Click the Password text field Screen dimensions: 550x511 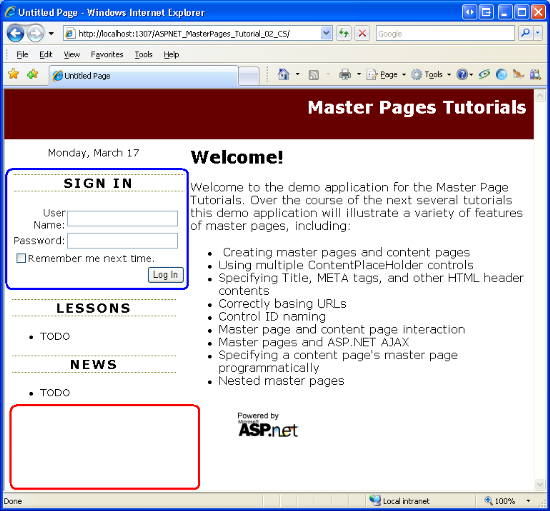click(x=122, y=241)
